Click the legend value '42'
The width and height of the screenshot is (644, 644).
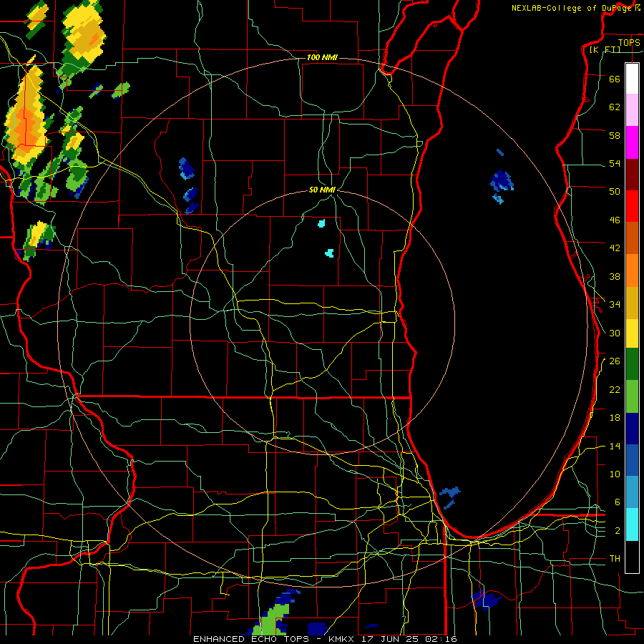(x=615, y=248)
